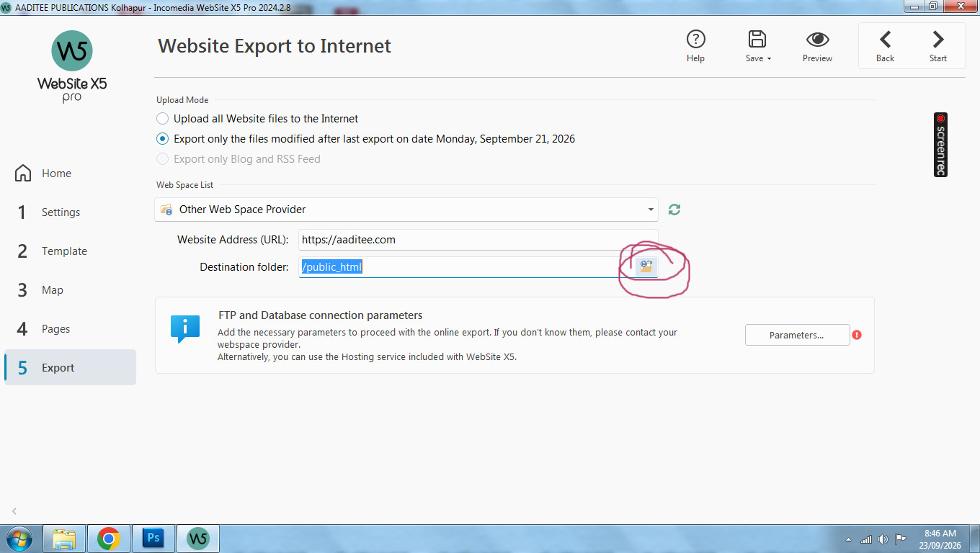Click the WebSite X5 taskbar button

pos(197,539)
